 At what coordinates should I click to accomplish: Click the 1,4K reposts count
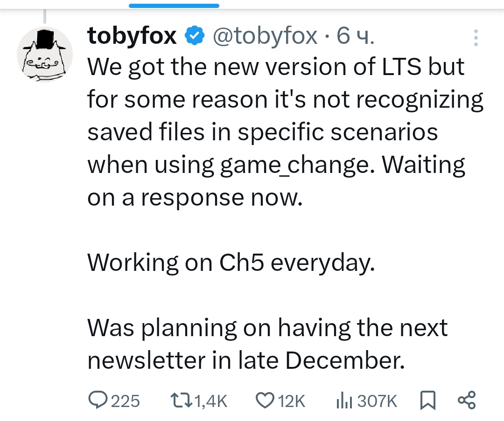pos(211,401)
